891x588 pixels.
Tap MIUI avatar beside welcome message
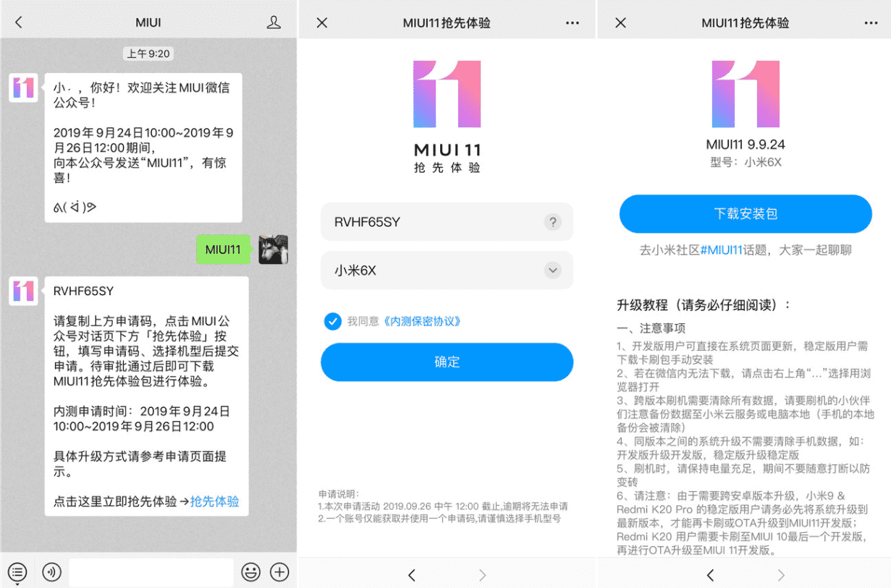(x=24, y=88)
